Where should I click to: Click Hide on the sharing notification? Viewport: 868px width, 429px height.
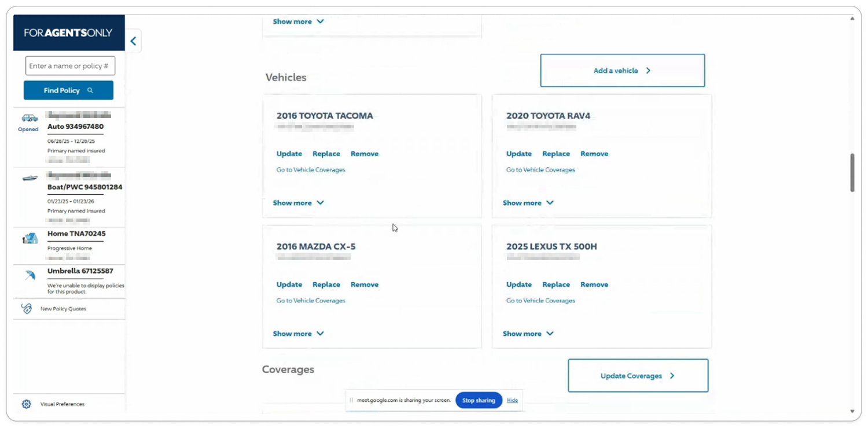512,400
